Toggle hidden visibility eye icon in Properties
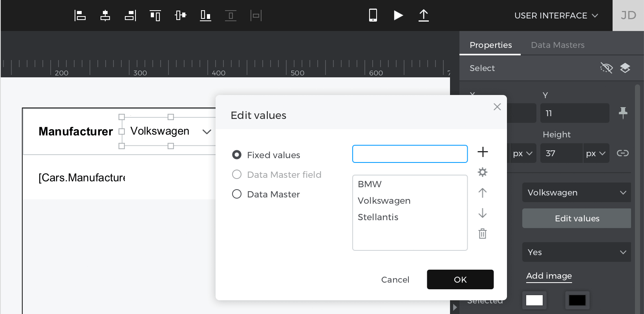This screenshot has width=644, height=314. click(x=606, y=68)
